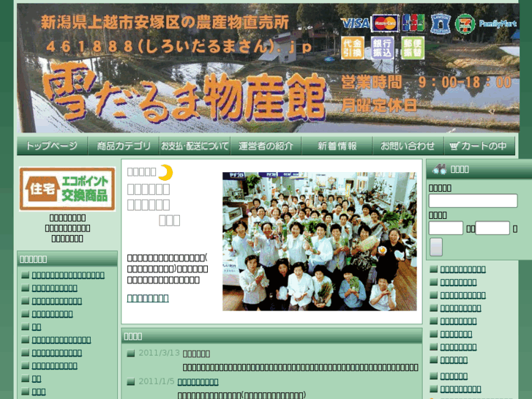The image size is (532, 399).
Task: Open the お問い合わせ menu item
Action: pyautogui.click(x=408, y=146)
